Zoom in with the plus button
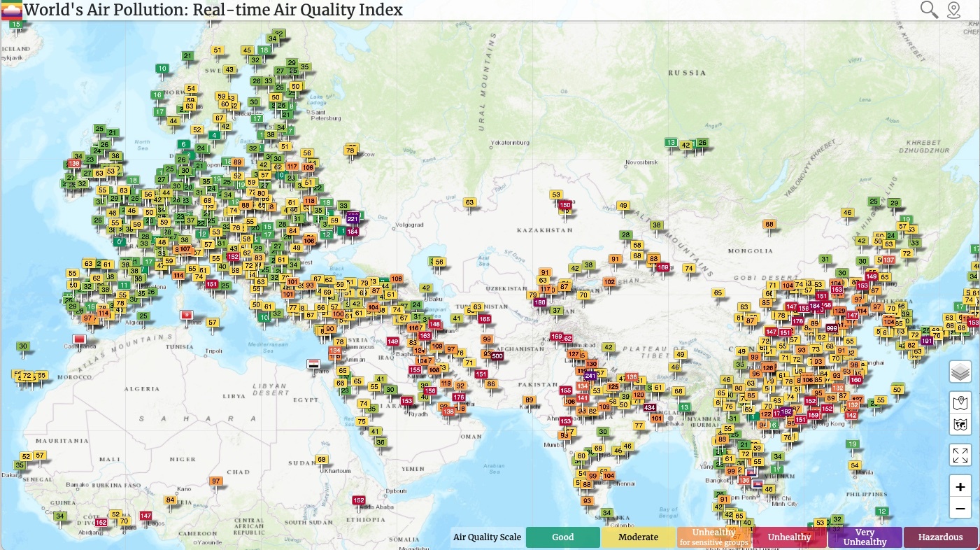The image size is (980, 550). tap(960, 487)
